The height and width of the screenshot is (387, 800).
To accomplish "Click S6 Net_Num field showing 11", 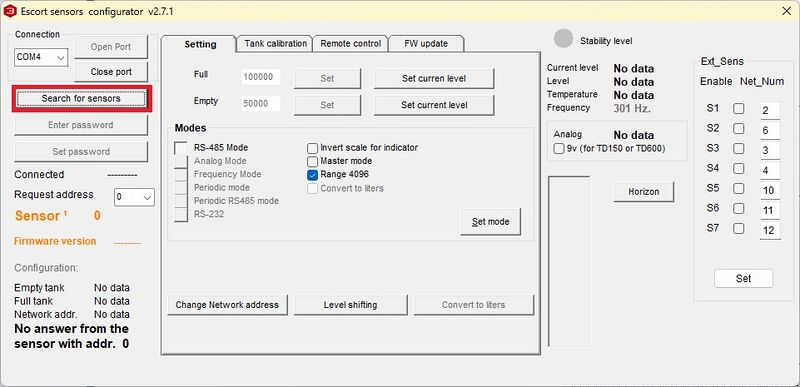I will tap(770, 210).
